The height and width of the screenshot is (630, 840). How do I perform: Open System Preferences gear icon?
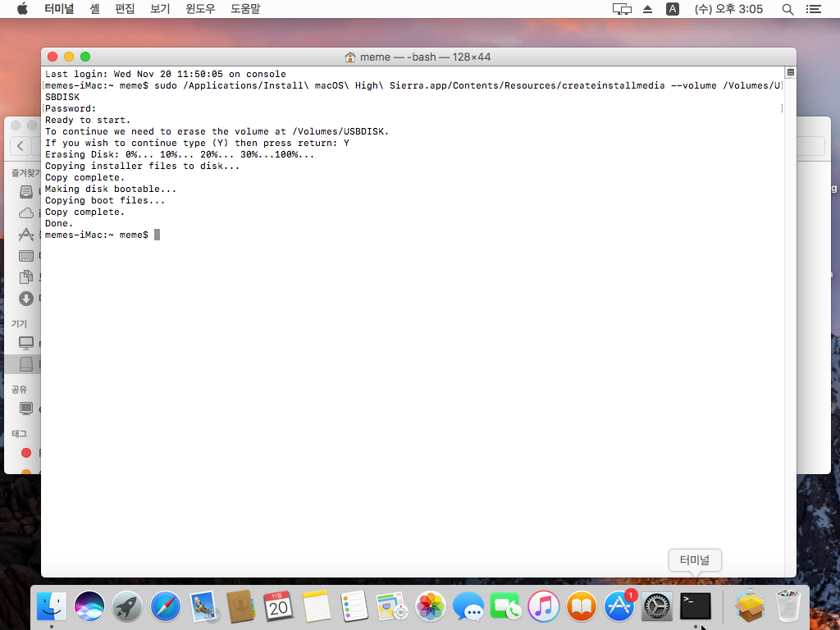(x=657, y=606)
